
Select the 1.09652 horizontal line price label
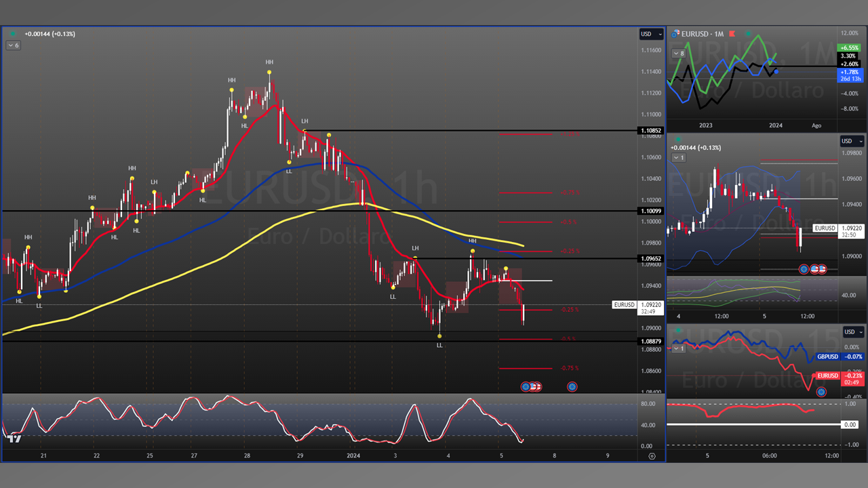[x=651, y=258]
